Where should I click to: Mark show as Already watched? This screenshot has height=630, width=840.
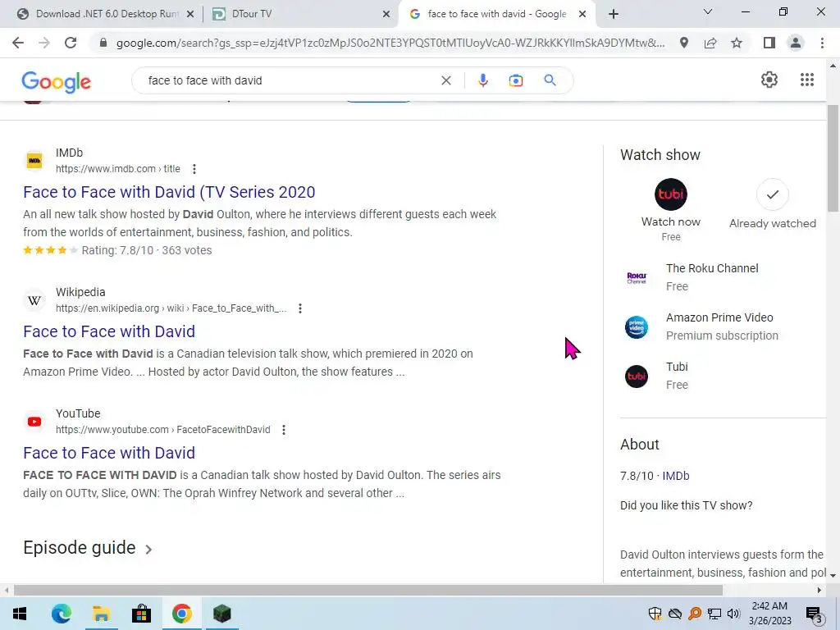(x=772, y=194)
